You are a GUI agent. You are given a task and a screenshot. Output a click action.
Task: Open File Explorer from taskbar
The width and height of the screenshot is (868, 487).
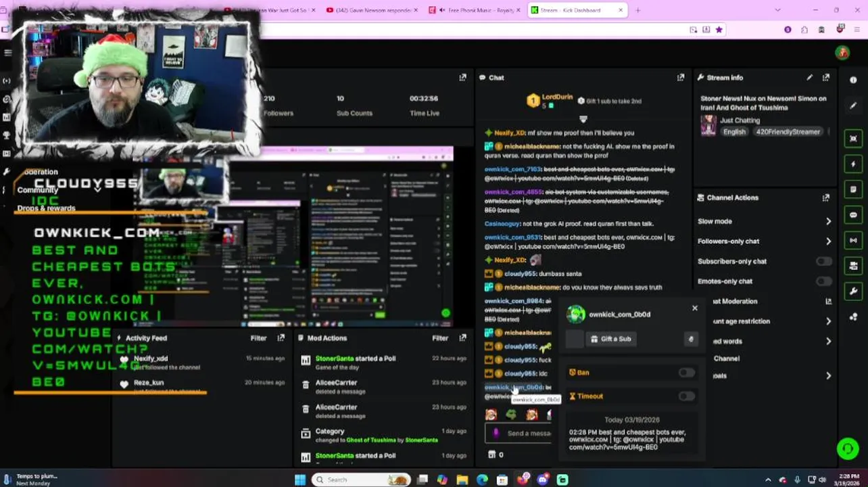[462, 480]
